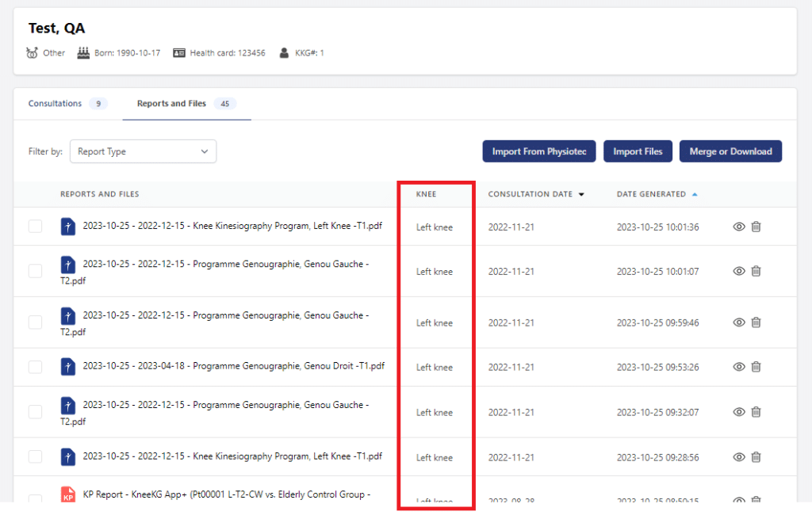812x519 pixels.
Task: View the report generated at 10:01:07
Action: coord(739,271)
